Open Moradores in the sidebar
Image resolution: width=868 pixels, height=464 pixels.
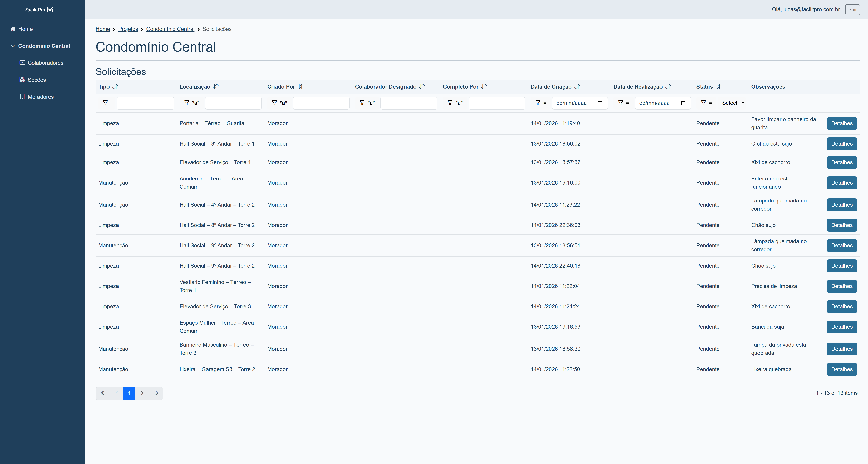(x=41, y=97)
